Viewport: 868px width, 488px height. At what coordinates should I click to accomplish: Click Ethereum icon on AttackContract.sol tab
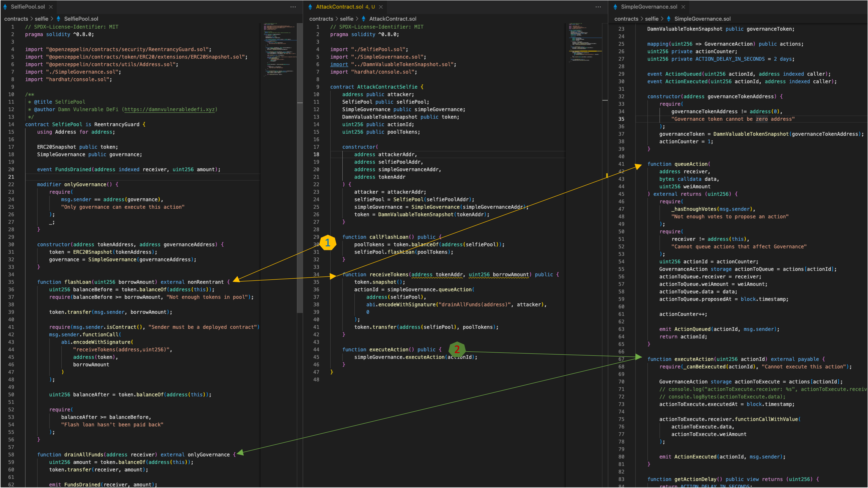[310, 7]
